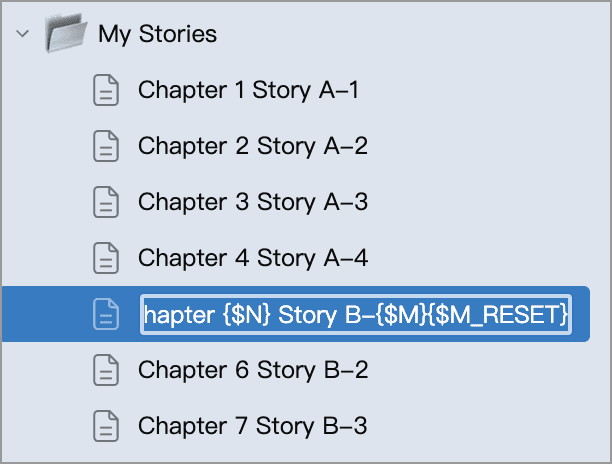This screenshot has height=464, width=612.
Task: Click the Chapter 7 Story B–3 document icon
Action: click(105, 427)
